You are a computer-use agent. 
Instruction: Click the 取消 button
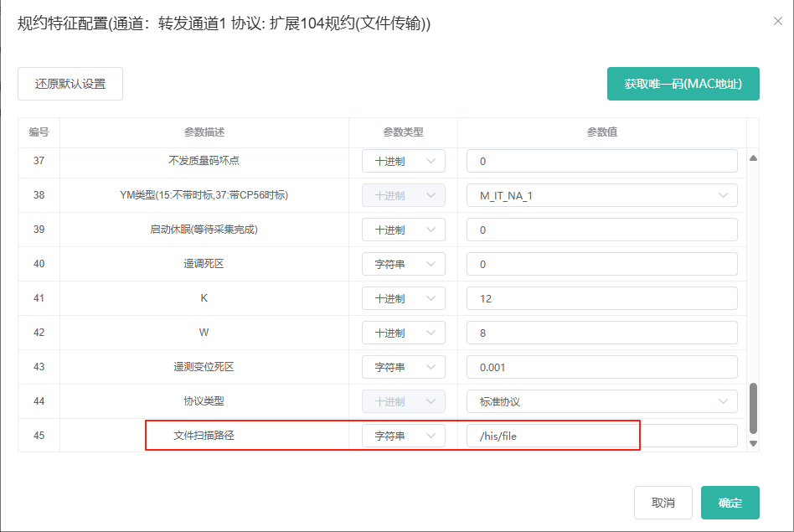click(x=663, y=503)
